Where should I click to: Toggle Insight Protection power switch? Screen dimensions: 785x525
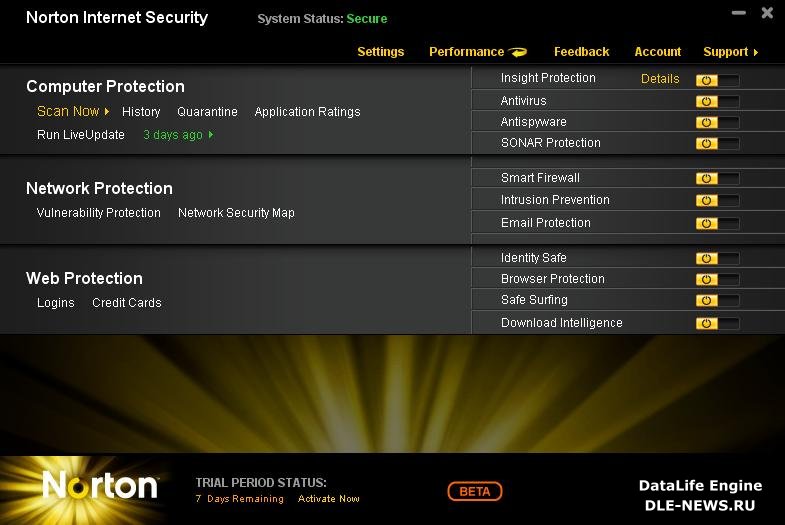pos(717,80)
